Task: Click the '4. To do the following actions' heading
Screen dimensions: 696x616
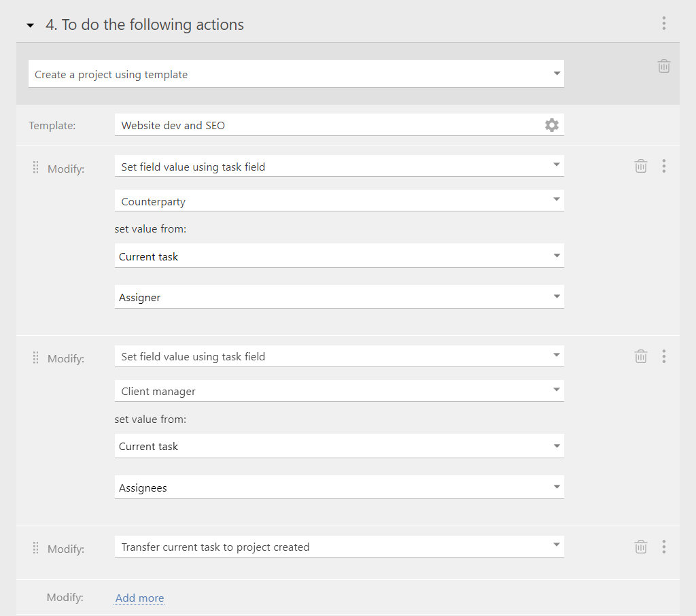Action: click(145, 25)
